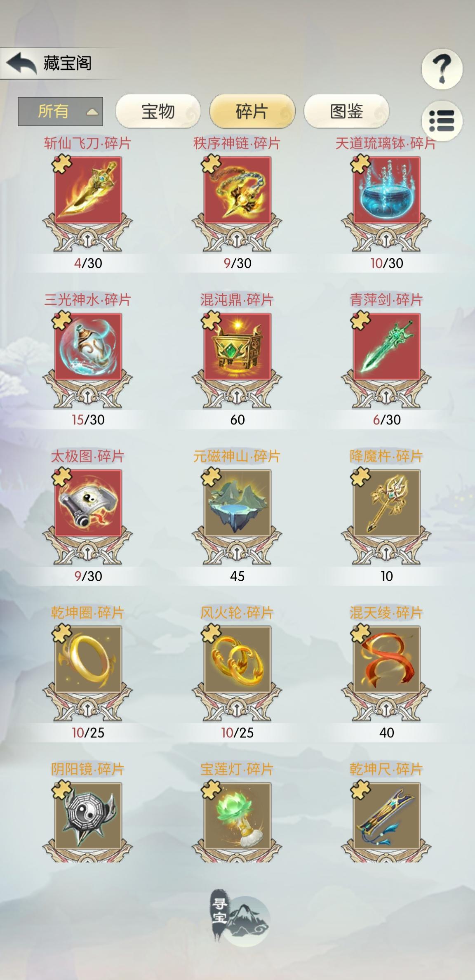Open the question mark help button
This screenshot has height=980, width=475.
442,68
